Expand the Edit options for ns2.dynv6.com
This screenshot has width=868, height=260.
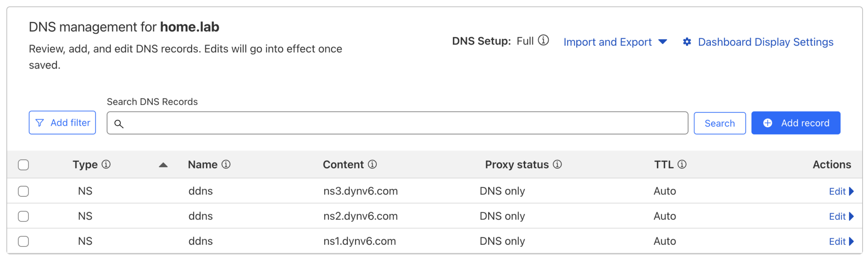tap(841, 216)
